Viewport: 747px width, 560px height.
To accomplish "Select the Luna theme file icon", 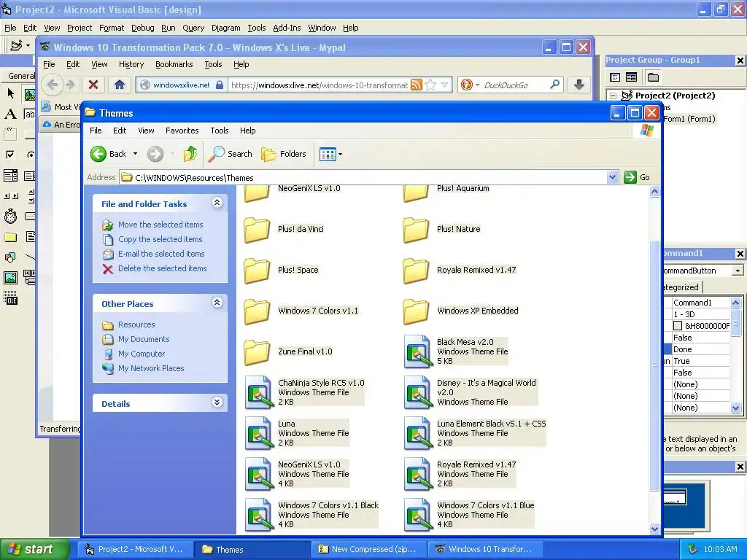I will 259,433.
